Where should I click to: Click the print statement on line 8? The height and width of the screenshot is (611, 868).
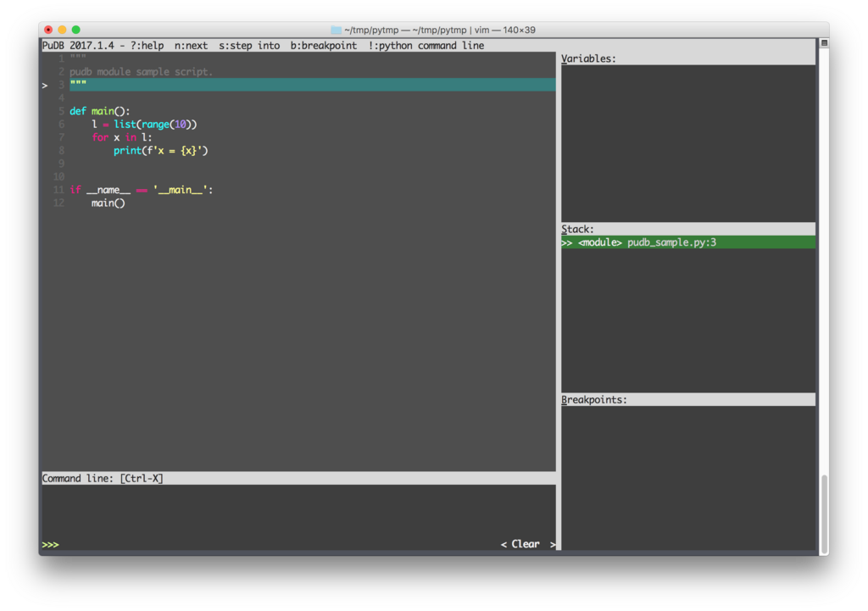point(161,150)
